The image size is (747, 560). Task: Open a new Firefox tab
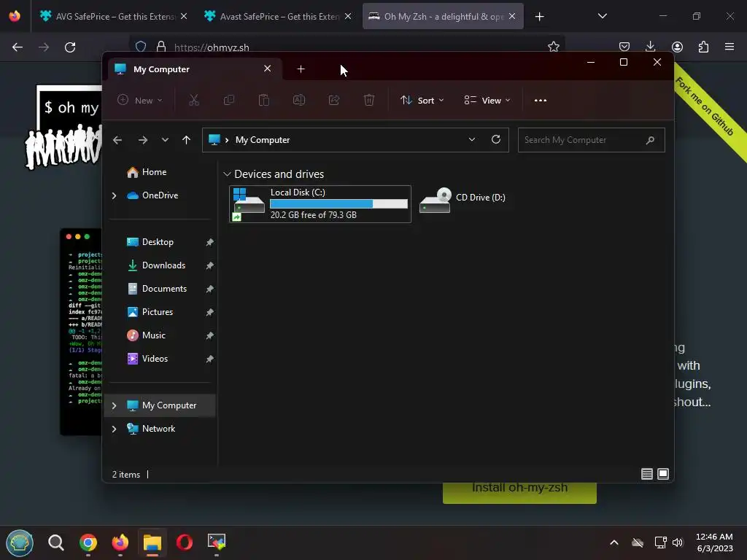(x=539, y=17)
